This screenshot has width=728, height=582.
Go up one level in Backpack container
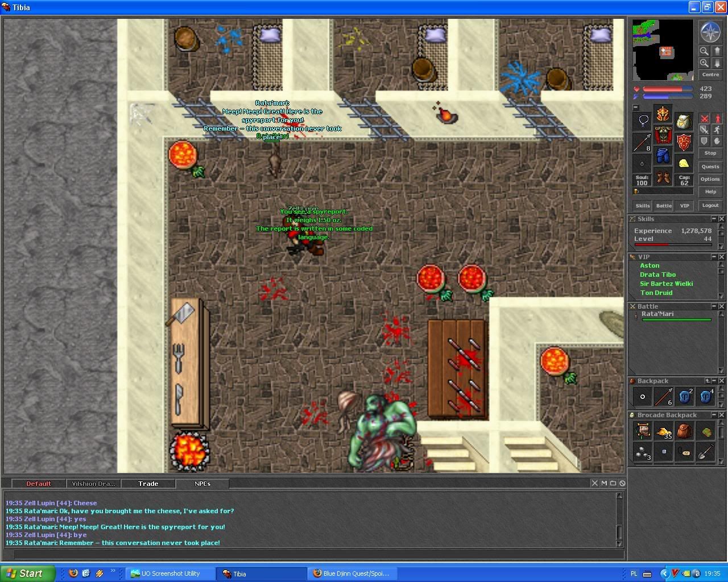tap(707, 381)
